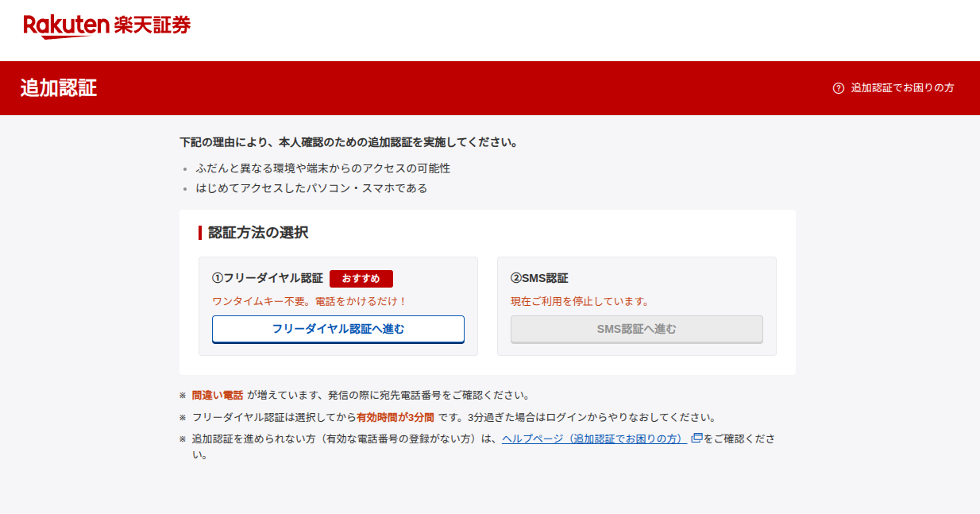
Task: Click external window icon beside help link
Action: point(696,439)
